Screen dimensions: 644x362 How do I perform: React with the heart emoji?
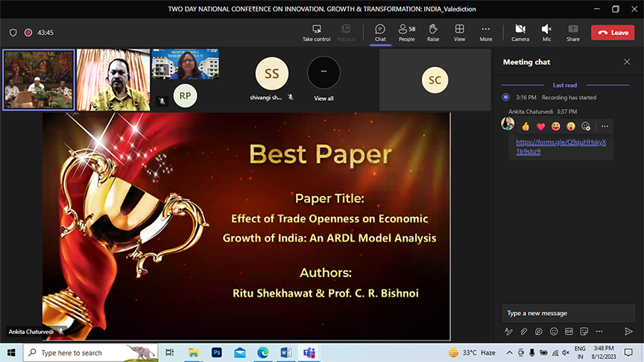pyautogui.click(x=540, y=127)
